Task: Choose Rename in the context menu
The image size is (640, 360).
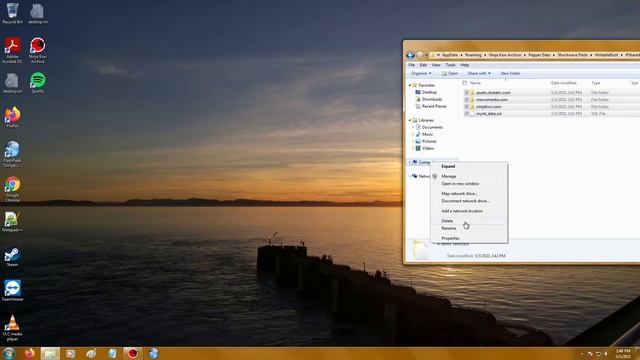Action: pyautogui.click(x=469, y=228)
